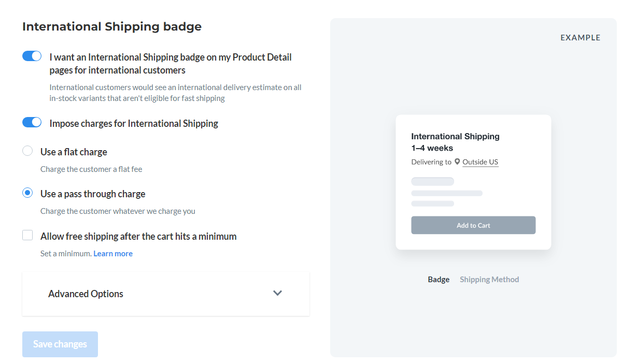Check Allow free shipping after cart minimum

point(27,236)
